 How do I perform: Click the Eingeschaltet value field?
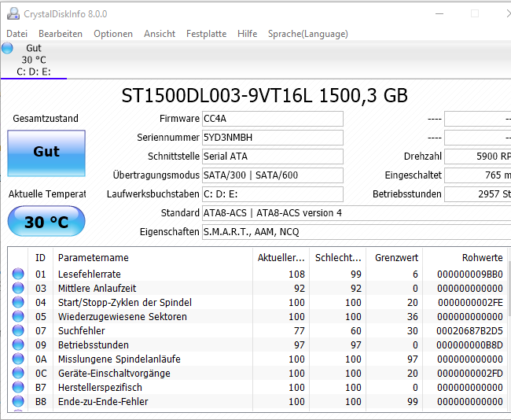478,175
